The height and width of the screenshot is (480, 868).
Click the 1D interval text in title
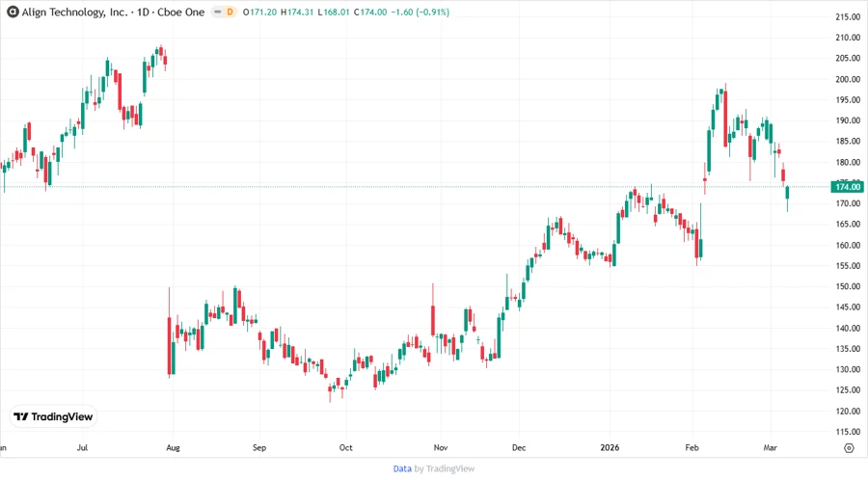143,13
